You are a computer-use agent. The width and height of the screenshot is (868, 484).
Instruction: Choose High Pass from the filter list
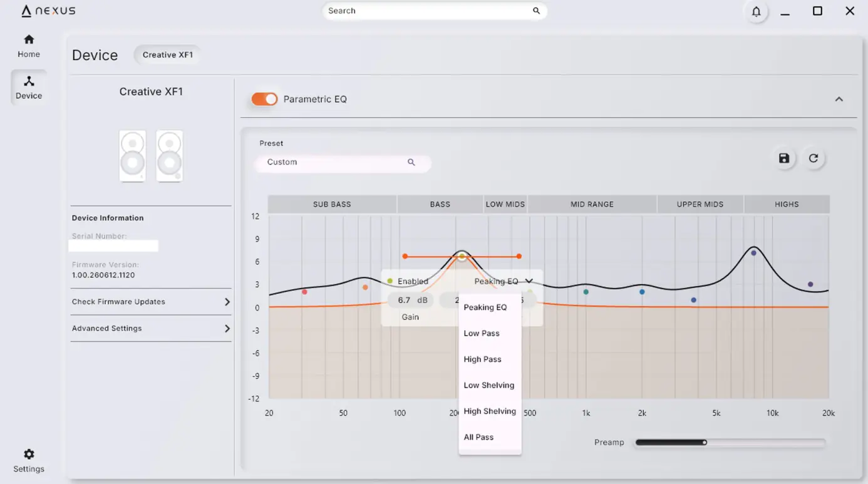click(x=490, y=359)
